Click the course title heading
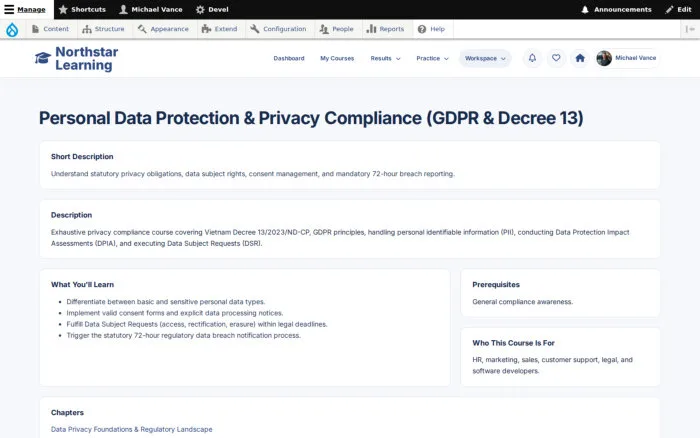Screen dimensions: 700x438 pyautogui.click(x=311, y=118)
